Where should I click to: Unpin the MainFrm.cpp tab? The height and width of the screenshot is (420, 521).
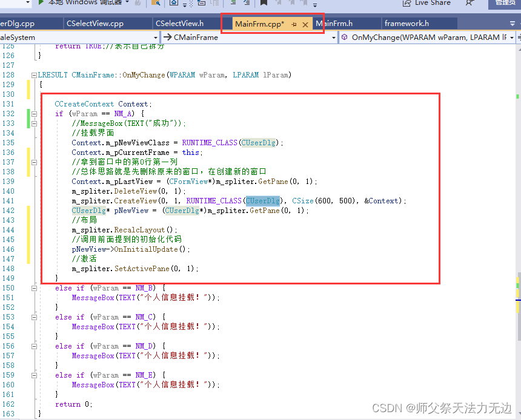(x=294, y=23)
